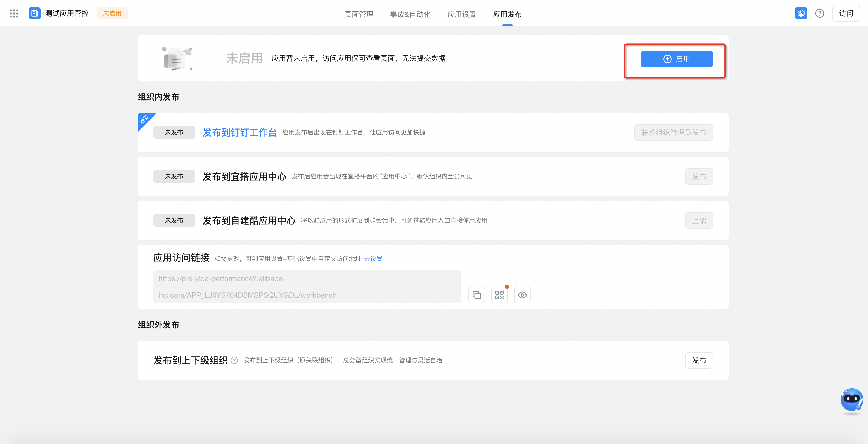Click the large gray 未启用 status text
This screenshot has width=868, height=444.
(244, 59)
